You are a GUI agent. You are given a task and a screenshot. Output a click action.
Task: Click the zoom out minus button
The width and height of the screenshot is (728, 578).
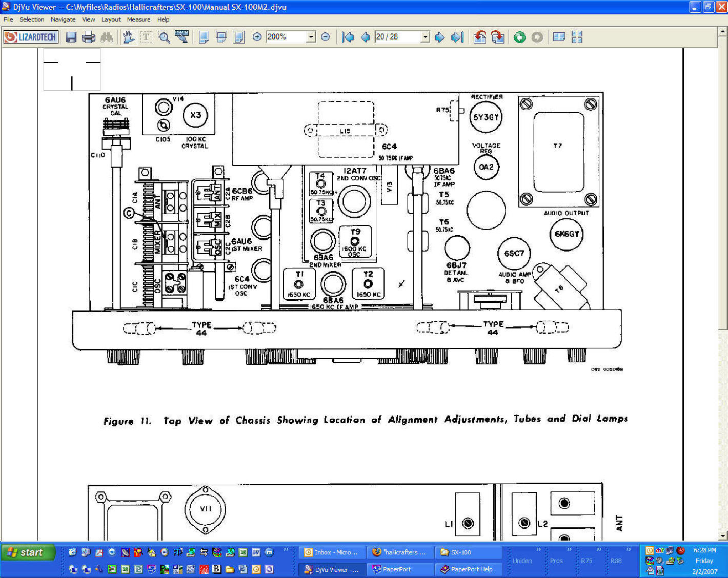pos(325,37)
